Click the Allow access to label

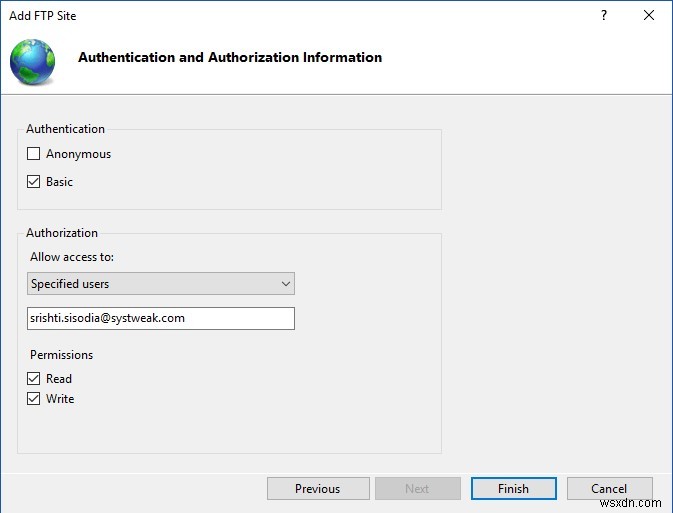point(72,257)
